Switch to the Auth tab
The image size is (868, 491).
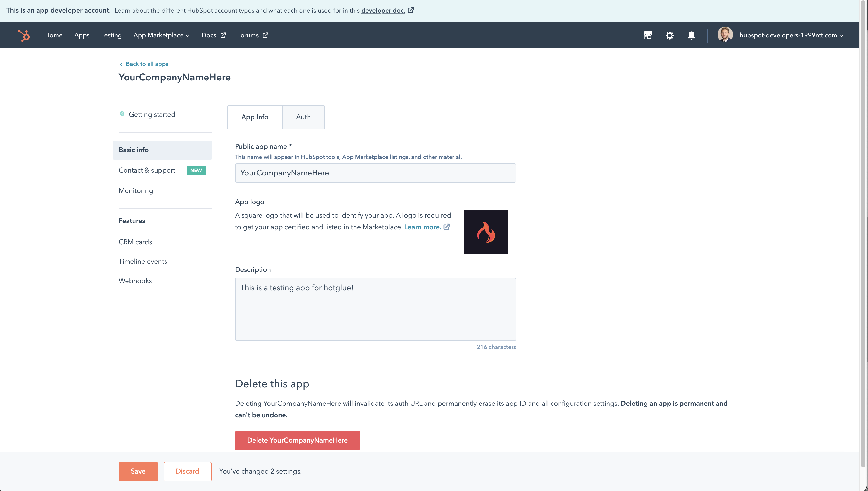(303, 117)
